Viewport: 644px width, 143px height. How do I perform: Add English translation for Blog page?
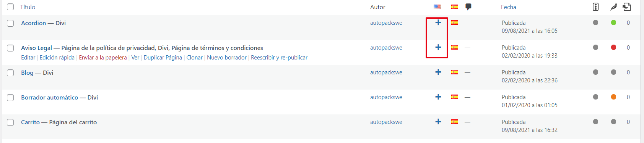(438, 72)
